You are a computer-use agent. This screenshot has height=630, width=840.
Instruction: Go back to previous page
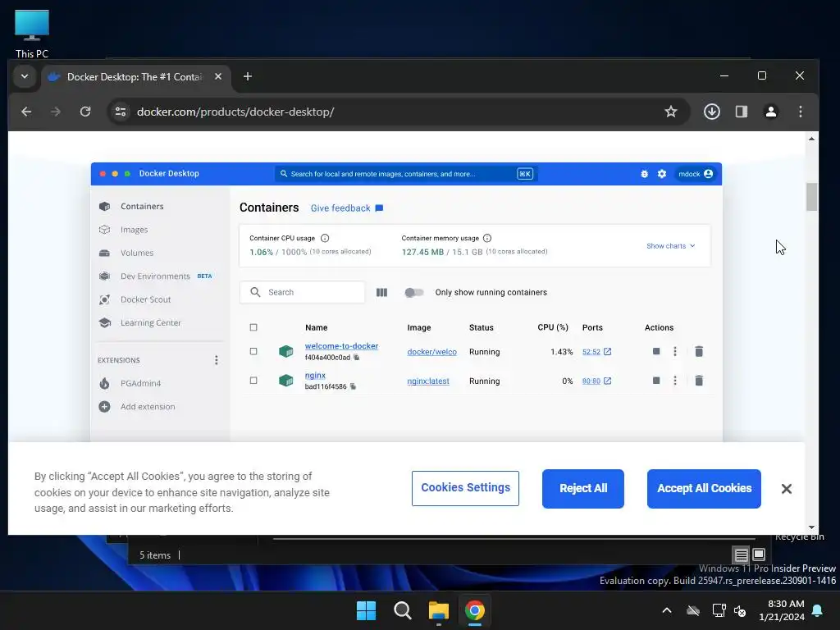tap(26, 112)
